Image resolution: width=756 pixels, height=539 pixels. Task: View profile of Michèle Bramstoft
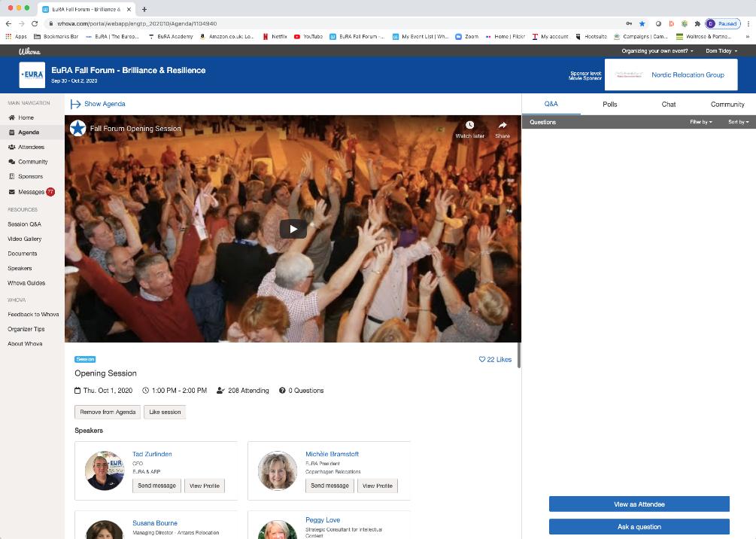pos(378,486)
